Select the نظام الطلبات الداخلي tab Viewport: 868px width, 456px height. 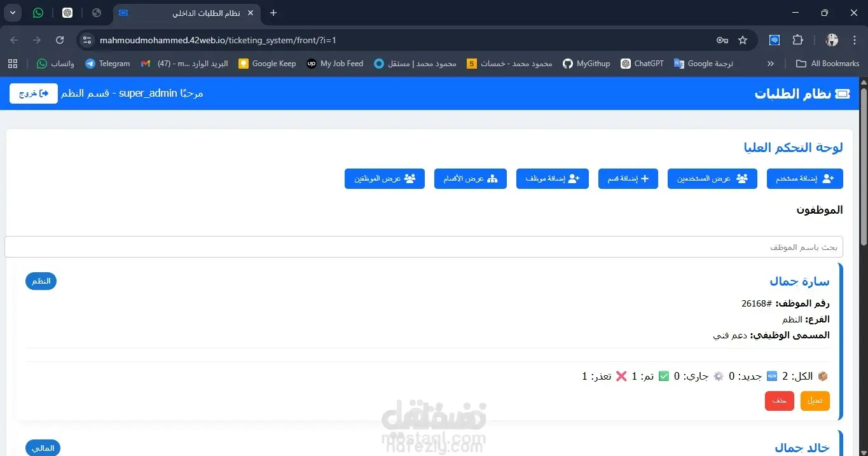(x=188, y=13)
